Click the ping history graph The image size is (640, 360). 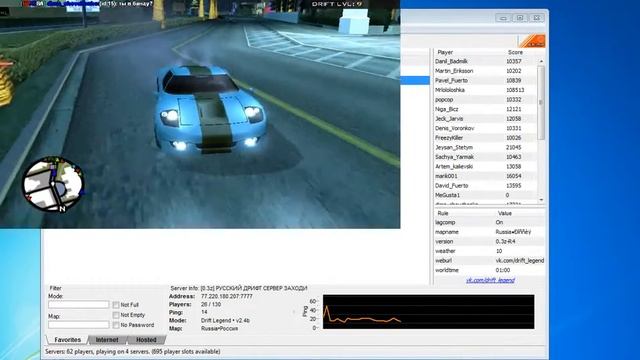pyautogui.click(x=428, y=312)
